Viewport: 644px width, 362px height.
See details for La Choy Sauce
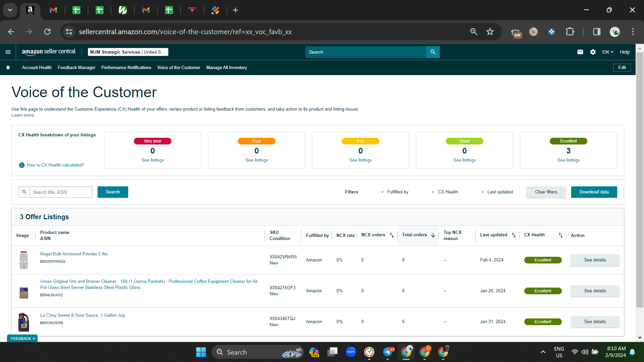[595, 322]
